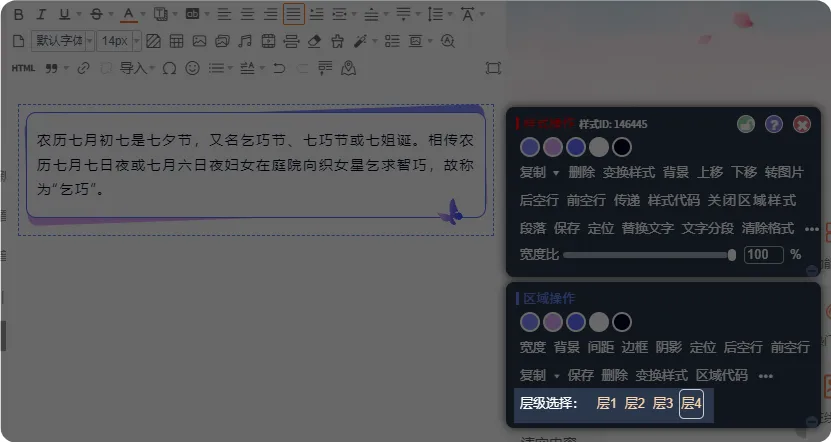Screen dimensions: 831x442
Task: Expand the 复制 arrow in 区域操作 panel
Action: 556,376
